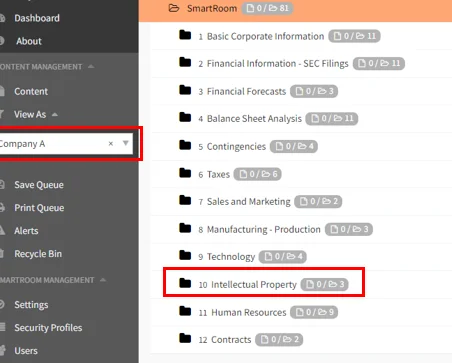Open the Contingencies folder
This screenshot has width=452, height=363.
[x=236, y=147]
